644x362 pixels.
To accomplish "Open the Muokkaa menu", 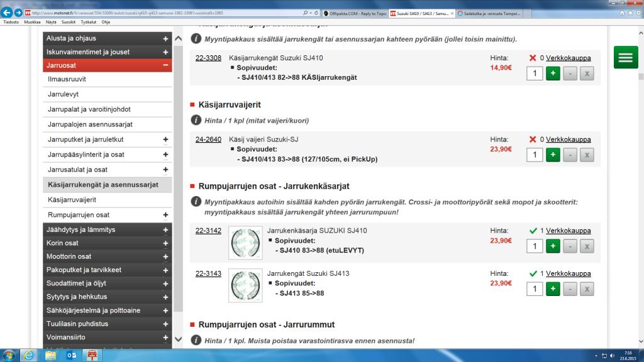I will [x=32, y=22].
